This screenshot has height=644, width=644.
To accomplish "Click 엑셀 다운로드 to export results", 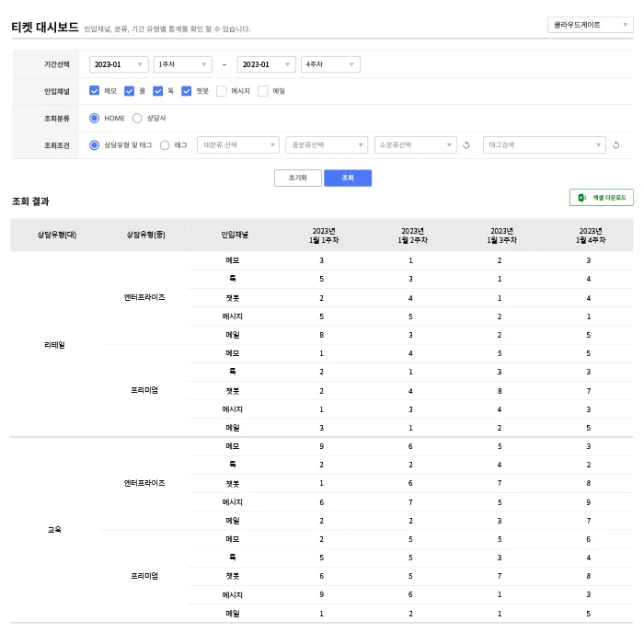I will 608,198.
